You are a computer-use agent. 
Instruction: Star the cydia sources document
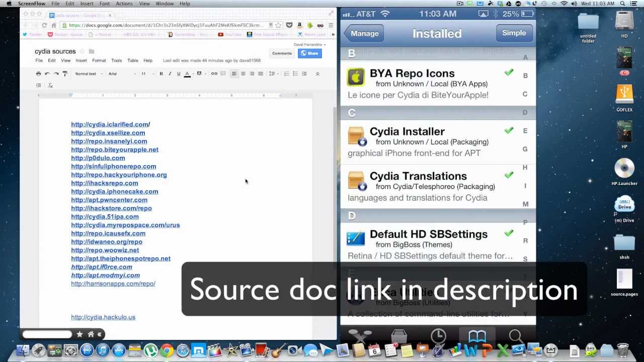coord(82,51)
